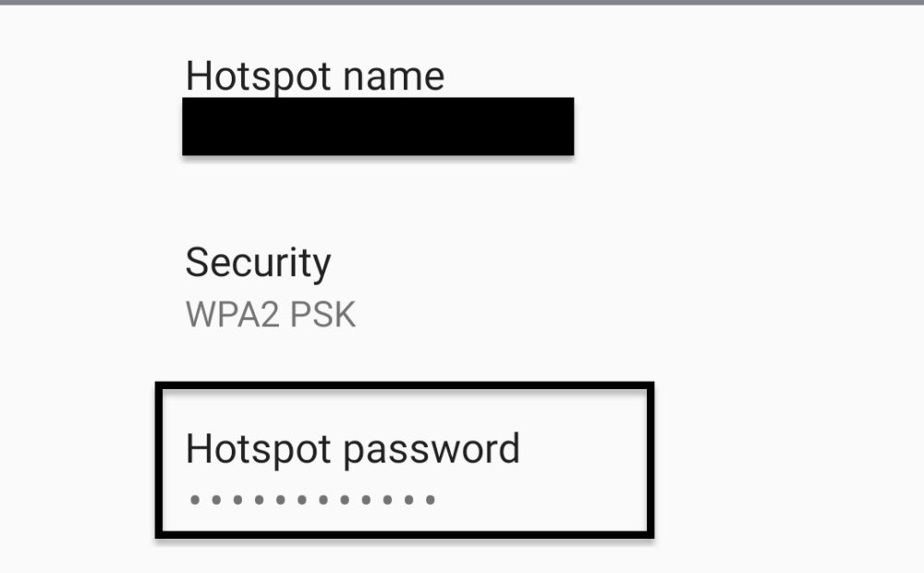Click the Security heading
924x573 pixels.
click(x=259, y=263)
